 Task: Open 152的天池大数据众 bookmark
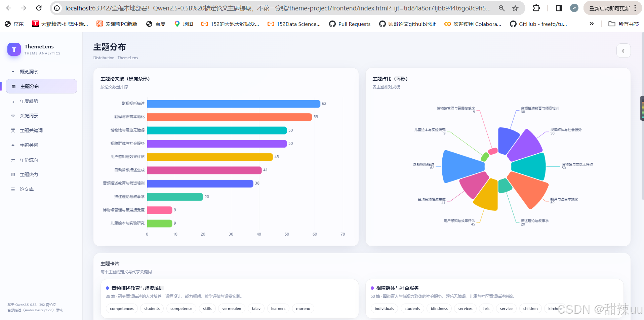[230, 24]
